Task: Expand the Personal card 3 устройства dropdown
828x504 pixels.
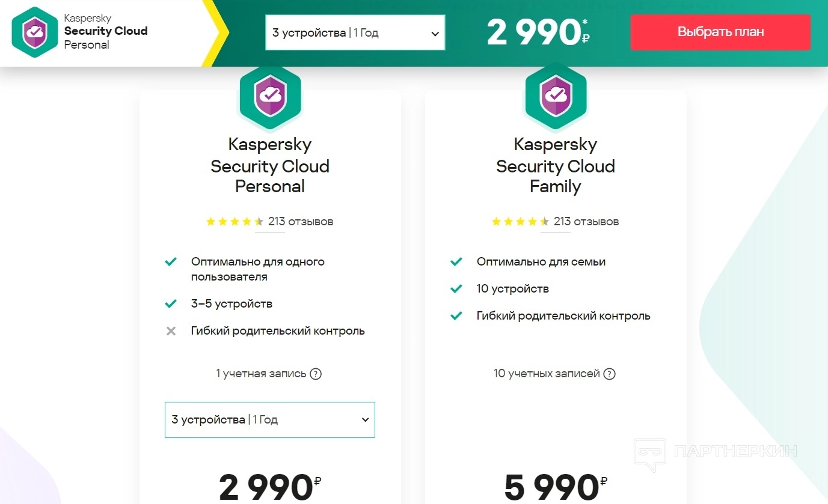Action: pos(270,419)
